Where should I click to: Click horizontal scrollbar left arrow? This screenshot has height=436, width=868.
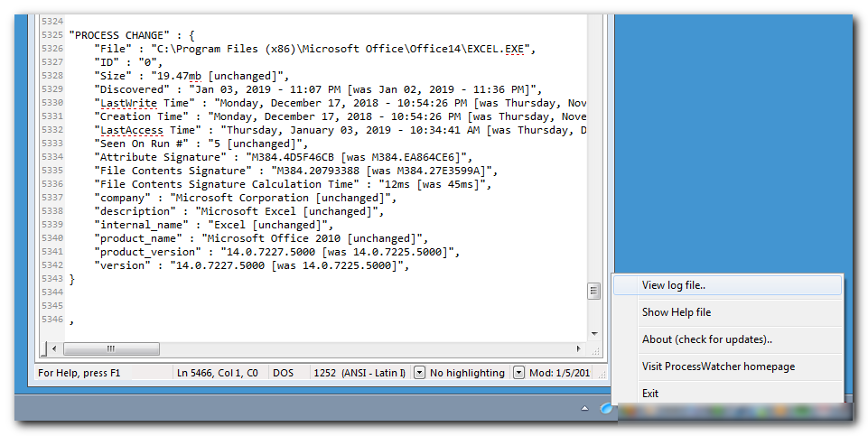click(53, 348)
